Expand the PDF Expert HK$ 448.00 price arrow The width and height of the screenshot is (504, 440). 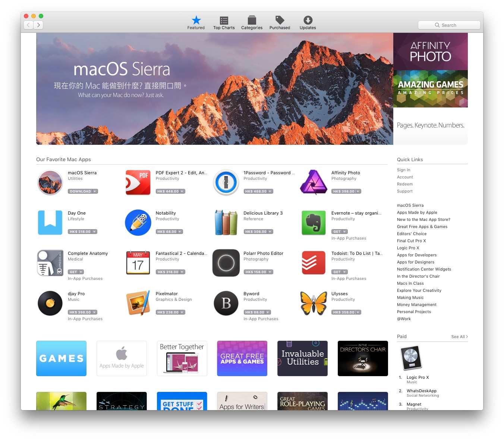[x=182, y=191]
